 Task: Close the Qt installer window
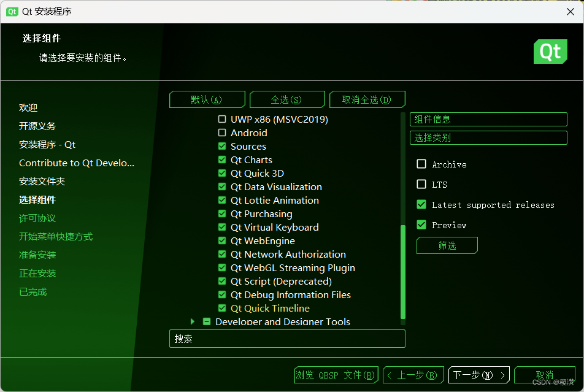(571, 12)
